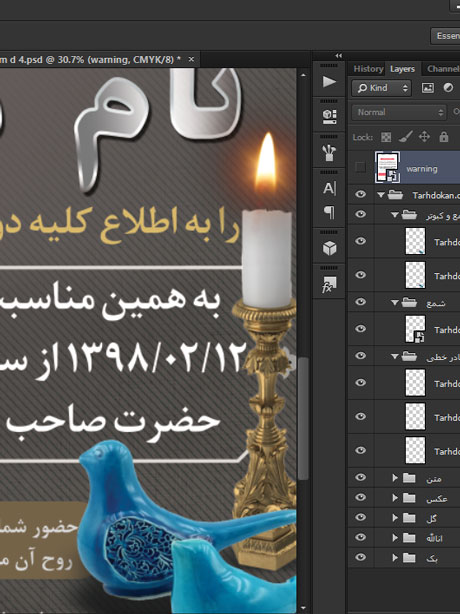Expand the گل group arrow
Viewport: 460px width, 614px height.
click(395, 518)
